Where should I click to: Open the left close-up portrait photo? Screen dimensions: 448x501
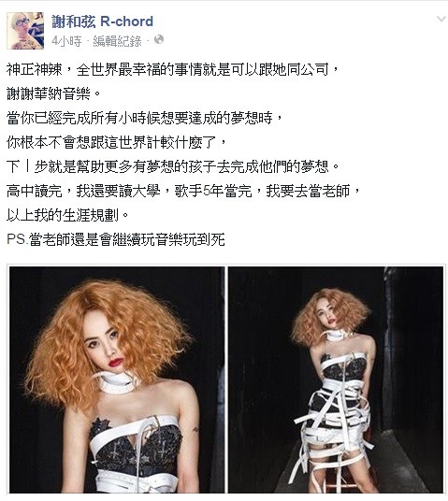tap(117, 379)
